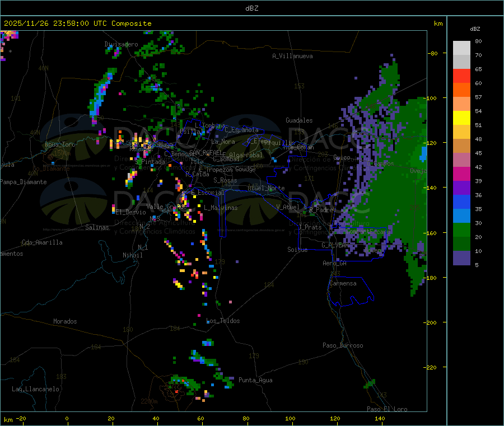The width and height of the screenshot is (504, 426).
Task: Select the yellow 51-54 dBZ legend color
Action: 461,118
